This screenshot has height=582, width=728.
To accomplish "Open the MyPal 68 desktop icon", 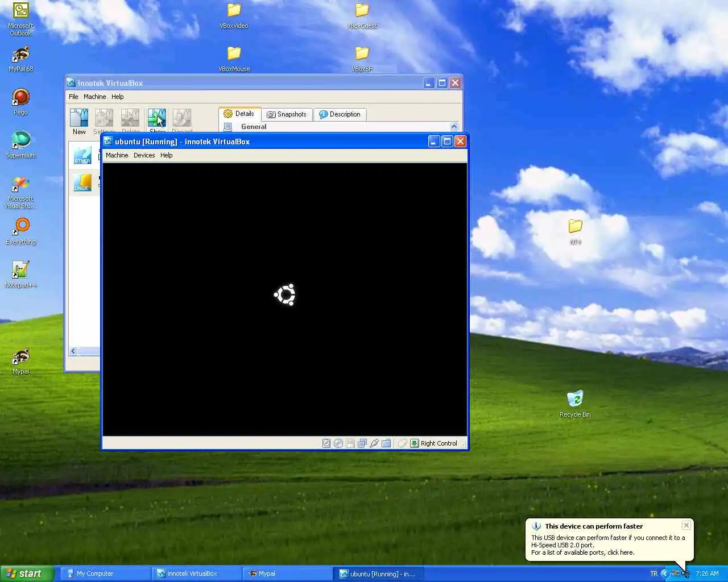I will pos(21,59).
